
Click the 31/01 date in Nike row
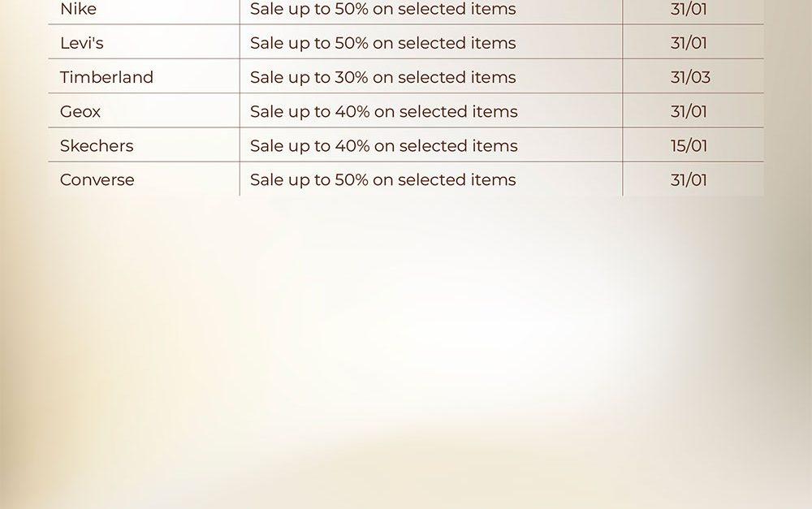pos(689,10)
